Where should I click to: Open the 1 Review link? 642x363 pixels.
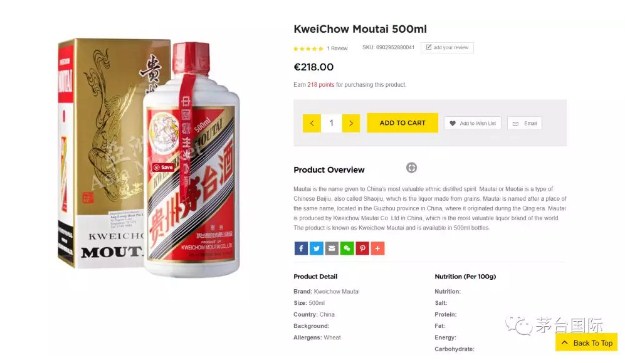coord(337,48)
